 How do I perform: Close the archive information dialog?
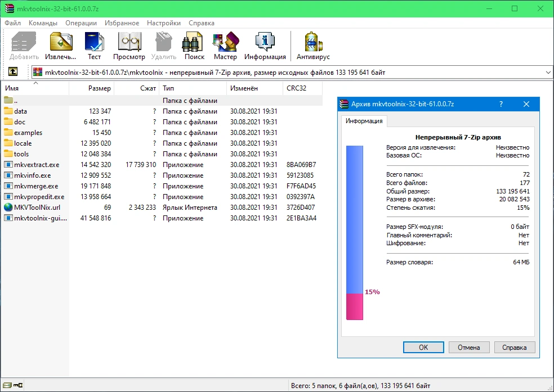[x=526, y=104]
